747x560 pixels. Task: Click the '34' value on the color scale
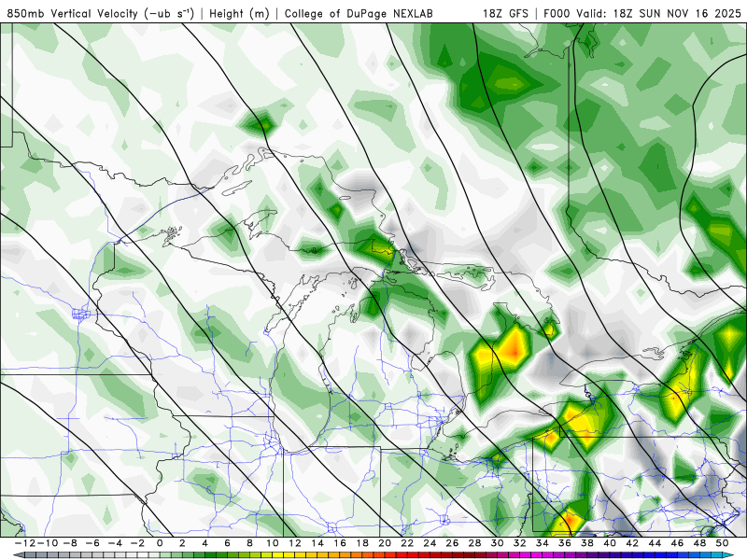click(543, 543)
